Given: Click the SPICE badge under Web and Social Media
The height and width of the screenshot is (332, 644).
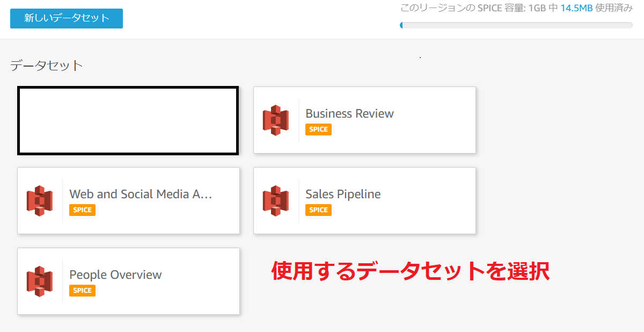Looking at the screenshot, I should click(82, 210).
